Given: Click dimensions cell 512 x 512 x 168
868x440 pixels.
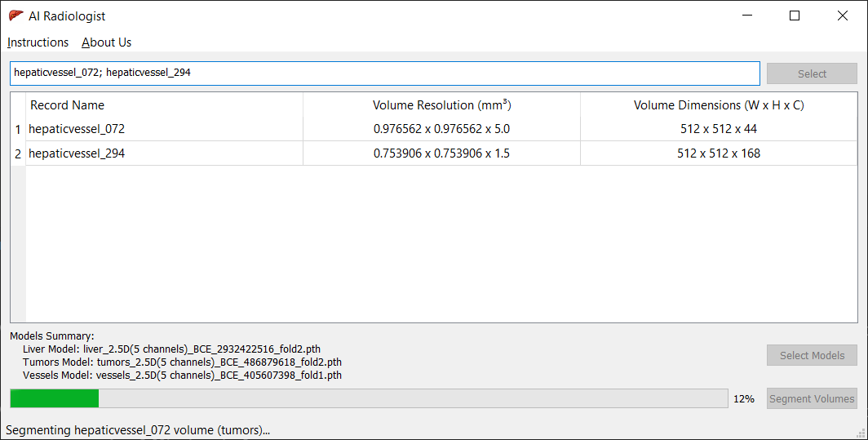Looking at the screenshot, I should [719, 153].
